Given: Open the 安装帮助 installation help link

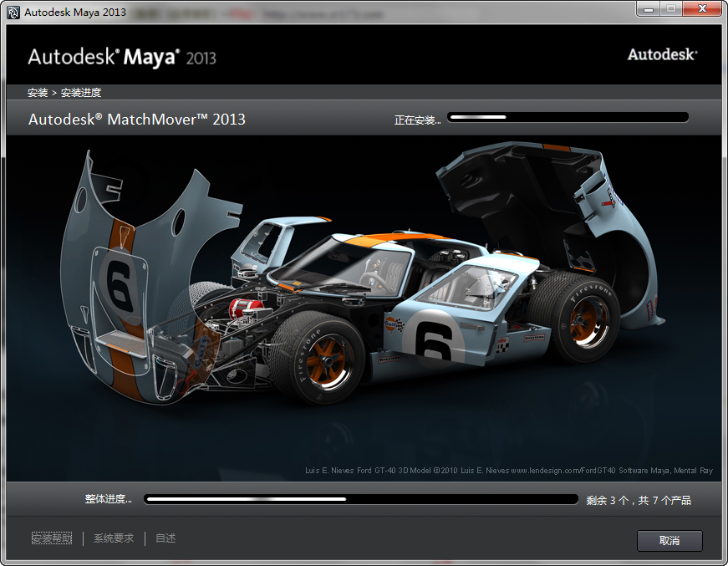Looking at the screenshot, I should [x=52, y=538].
